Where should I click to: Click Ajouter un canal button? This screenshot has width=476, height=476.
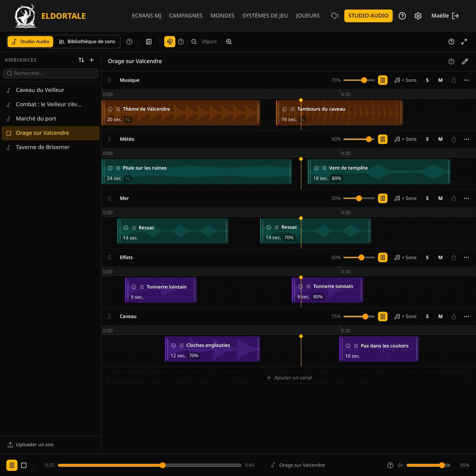(x=289, y=377)
